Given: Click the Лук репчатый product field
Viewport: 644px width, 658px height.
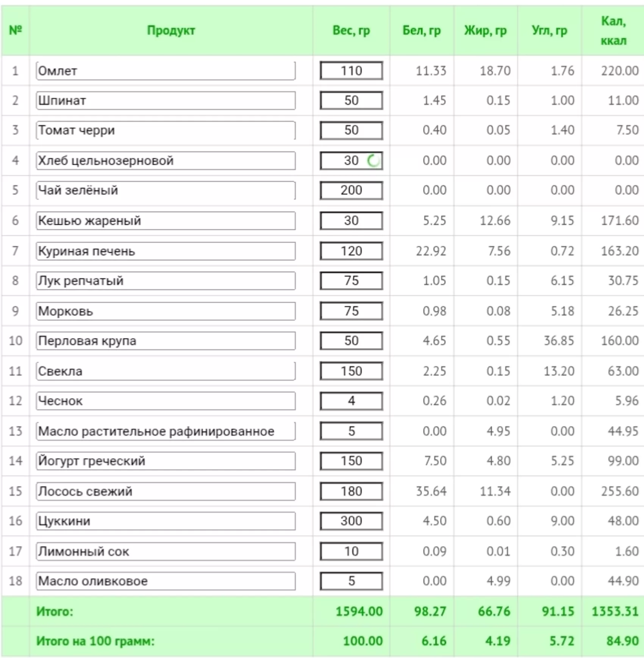Looking at the screenshot, I should [166, 281].
